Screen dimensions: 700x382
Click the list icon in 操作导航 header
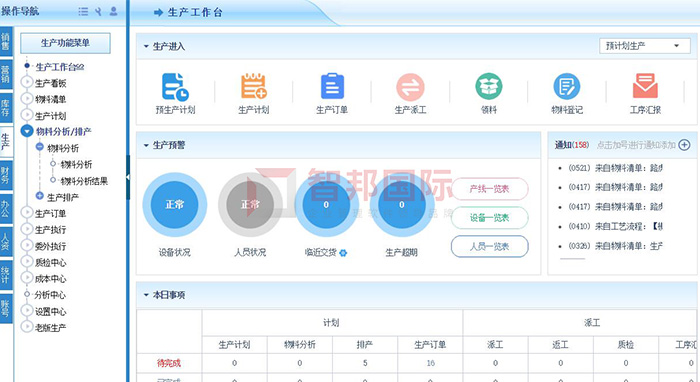83,12
